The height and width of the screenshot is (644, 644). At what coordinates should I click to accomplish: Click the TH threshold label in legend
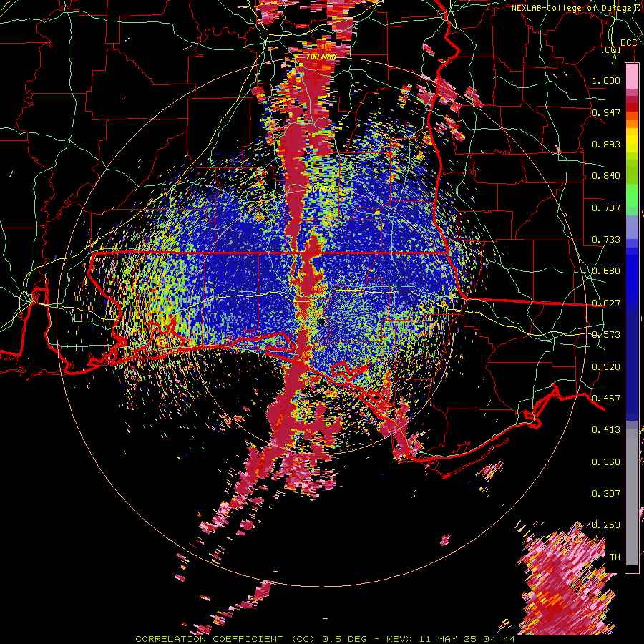[615, 557]
